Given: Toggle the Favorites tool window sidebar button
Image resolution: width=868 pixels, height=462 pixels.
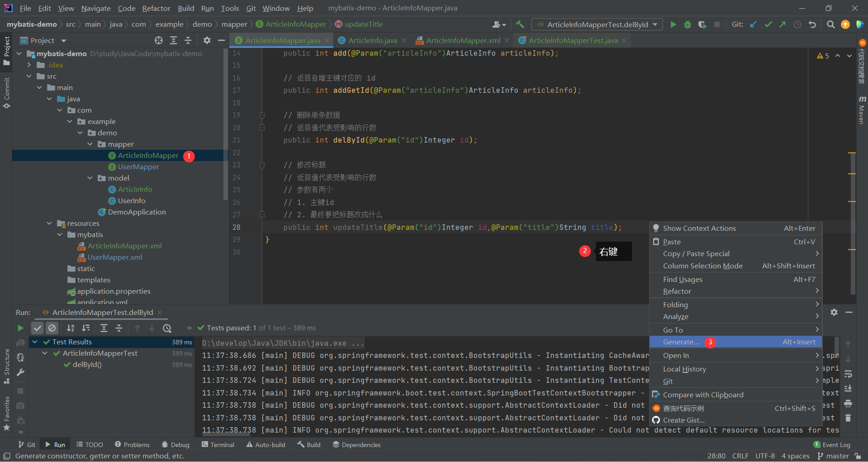Looking at the screenshot, I should click(x=6, y=413).
